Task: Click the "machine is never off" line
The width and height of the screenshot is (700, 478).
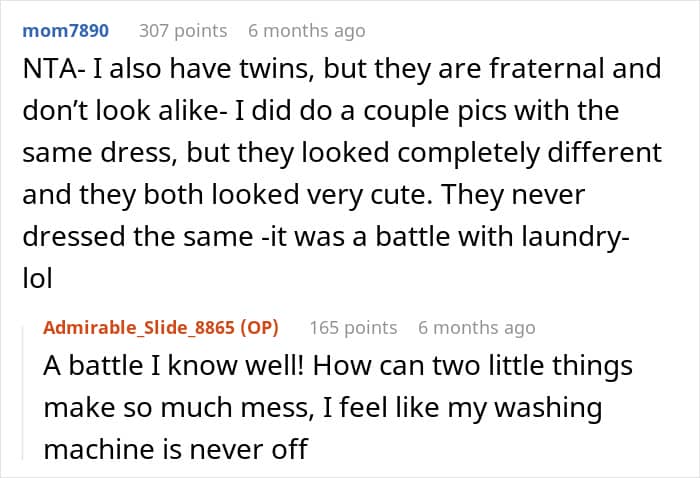Action: tap(175, 449)
